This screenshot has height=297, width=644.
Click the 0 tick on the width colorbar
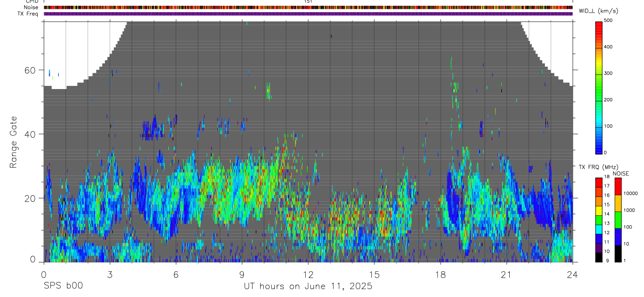606,152
